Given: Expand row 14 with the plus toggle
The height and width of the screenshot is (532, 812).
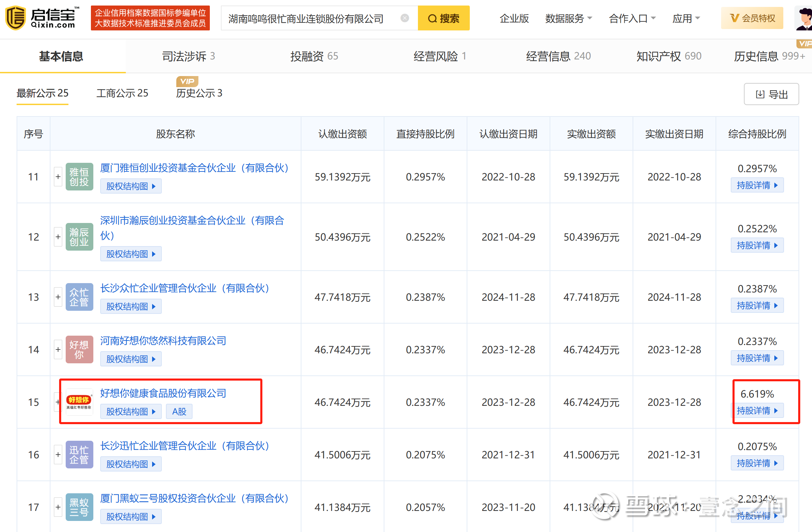Looking at the screenshot, I should tap(58, 349).
